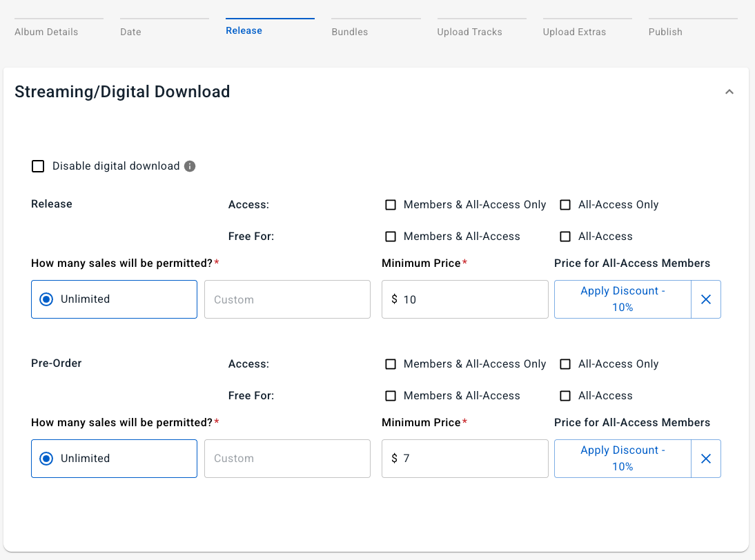The height and width of the screenshot is (560, 755).
Task: Select Unlimited sales for the Release
Action: click(47, 299)
